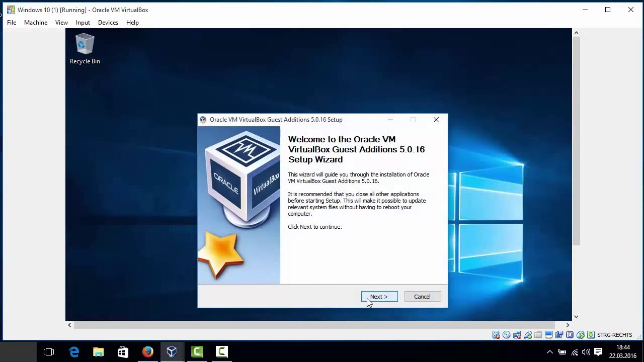Click the processor features status icon
The height and width of the screenshot is (362, 644).
570,335
